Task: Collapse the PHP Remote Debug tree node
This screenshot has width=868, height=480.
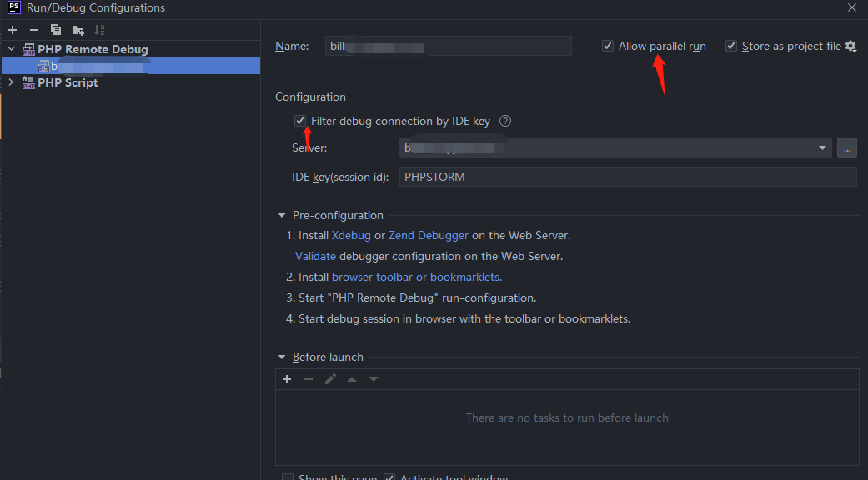Action: coord(11,49)
